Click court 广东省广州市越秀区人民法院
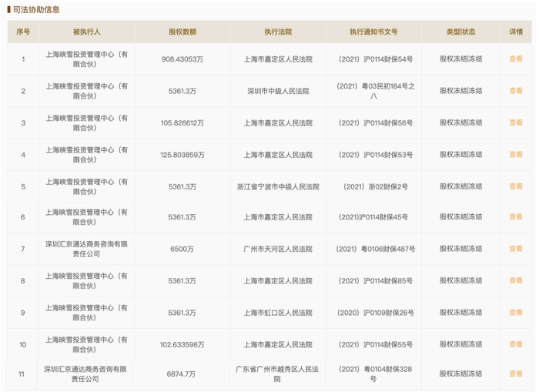 (277, 374)
